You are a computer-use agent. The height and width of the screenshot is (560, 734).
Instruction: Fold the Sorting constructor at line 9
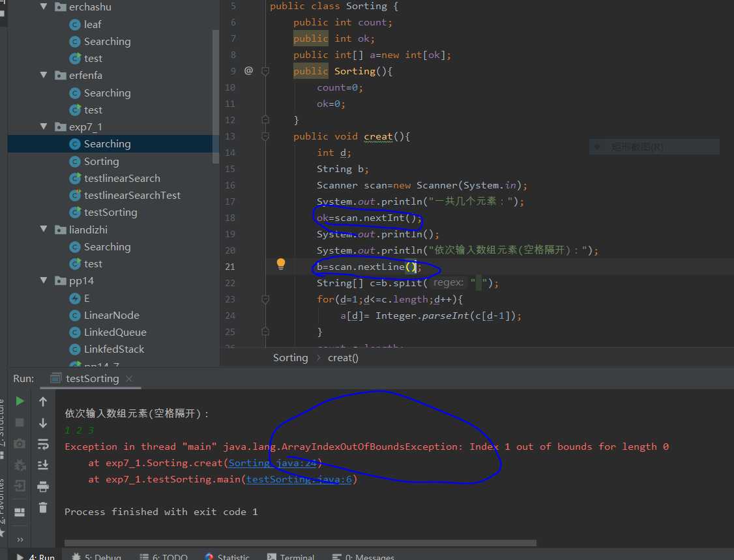265,71
